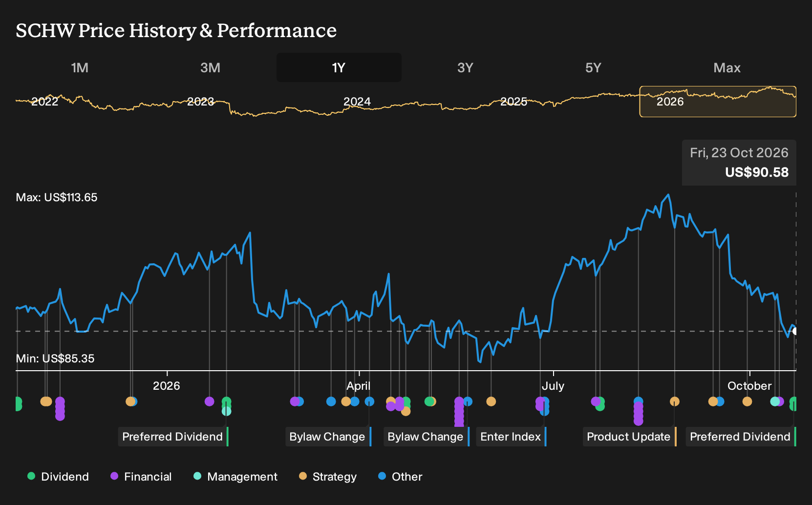This screenshot has height=505, width=812.
Task: Open Preferred Dividend label under October
Action: point(741,437)
